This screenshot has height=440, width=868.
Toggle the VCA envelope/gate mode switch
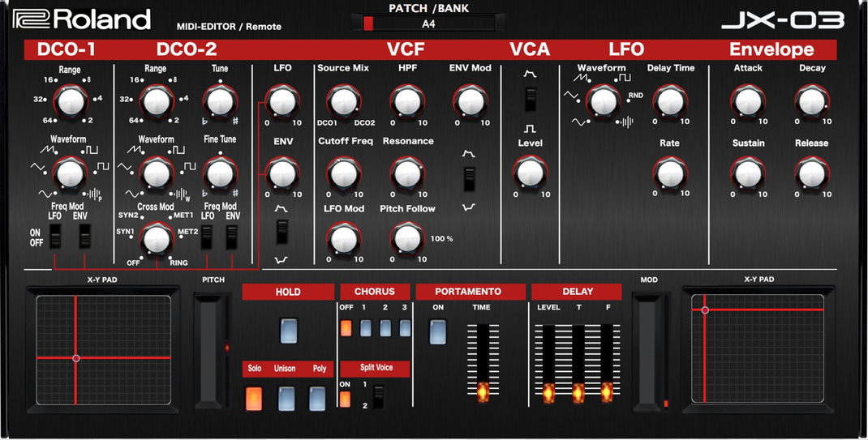click(x=531, y=100)
